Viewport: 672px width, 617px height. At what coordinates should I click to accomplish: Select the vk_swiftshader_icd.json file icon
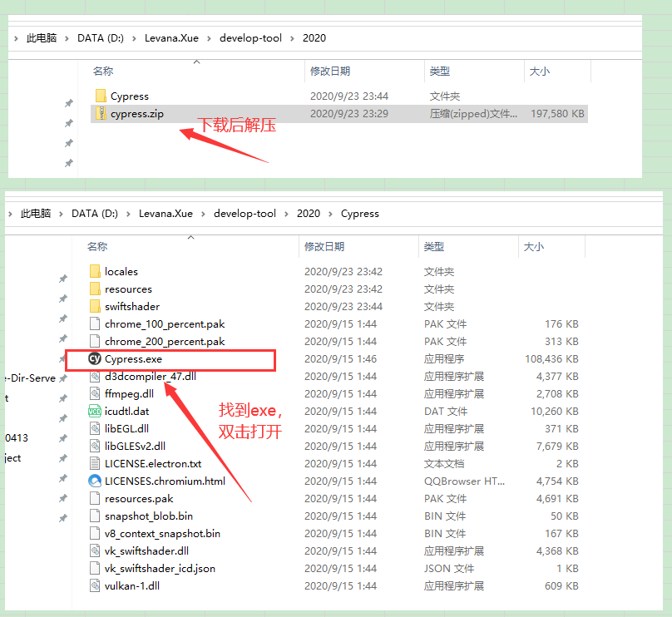point(95,568)
